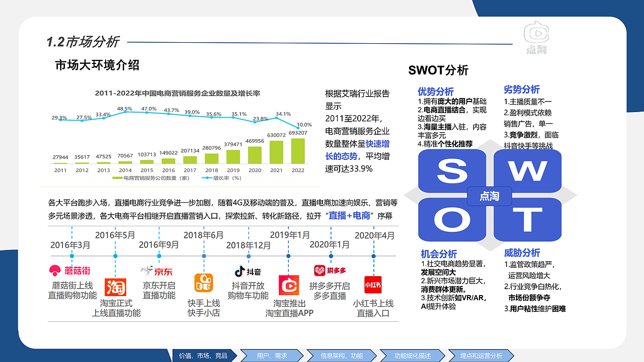This screenshot has width=644, height=362.
Task: Click the 淘宝正式上线直播功能 caption
Action: (x=116, y=308)
